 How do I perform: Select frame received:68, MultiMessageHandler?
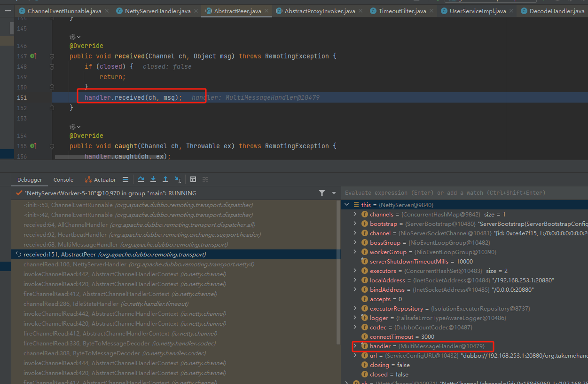click(174, 244)
